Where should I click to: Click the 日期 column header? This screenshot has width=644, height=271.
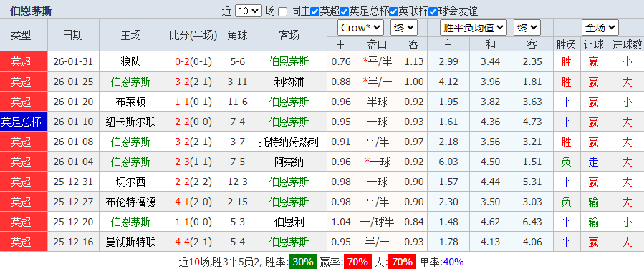click(x=73, y=35)
